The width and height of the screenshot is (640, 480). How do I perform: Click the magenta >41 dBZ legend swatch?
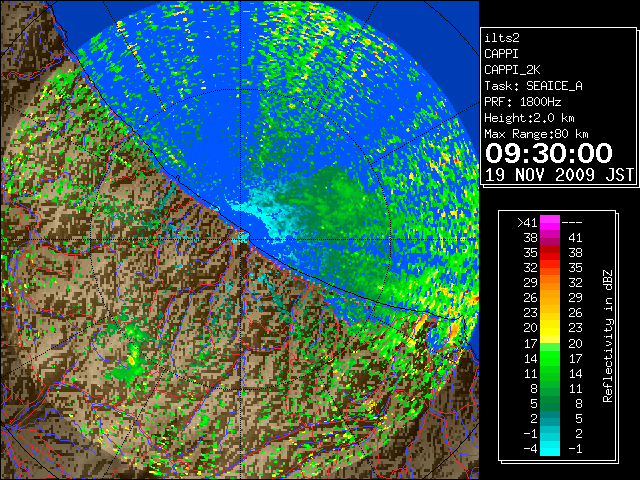(550, 223)
